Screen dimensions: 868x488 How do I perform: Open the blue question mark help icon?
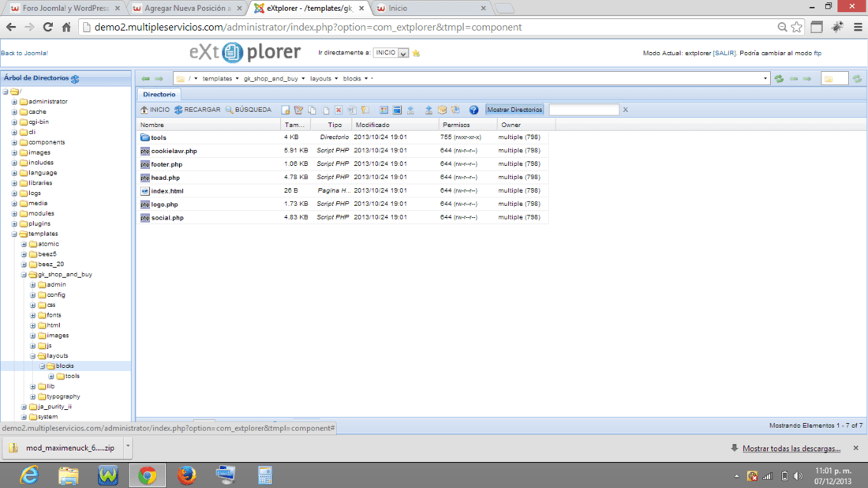(x=474, y=110)
